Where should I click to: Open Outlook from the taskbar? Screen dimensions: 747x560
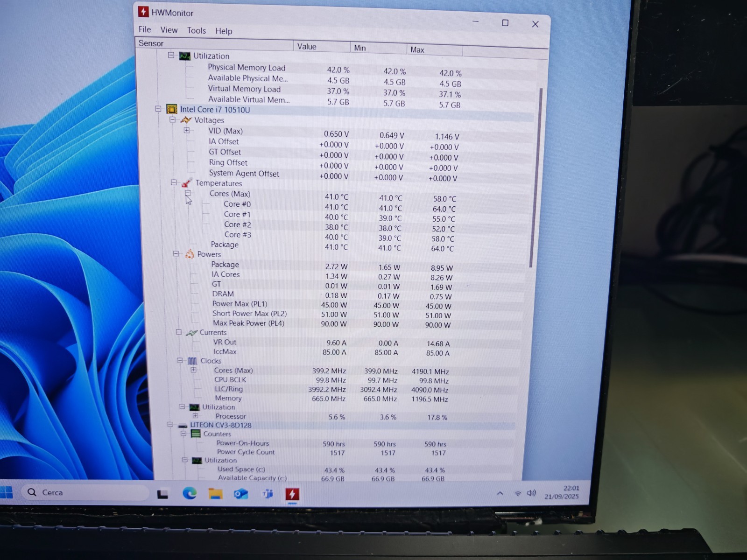(241, 494)
